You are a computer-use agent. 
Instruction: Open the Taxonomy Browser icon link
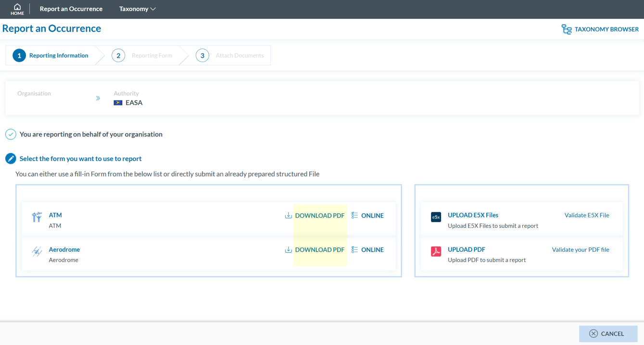pos(566,29)
